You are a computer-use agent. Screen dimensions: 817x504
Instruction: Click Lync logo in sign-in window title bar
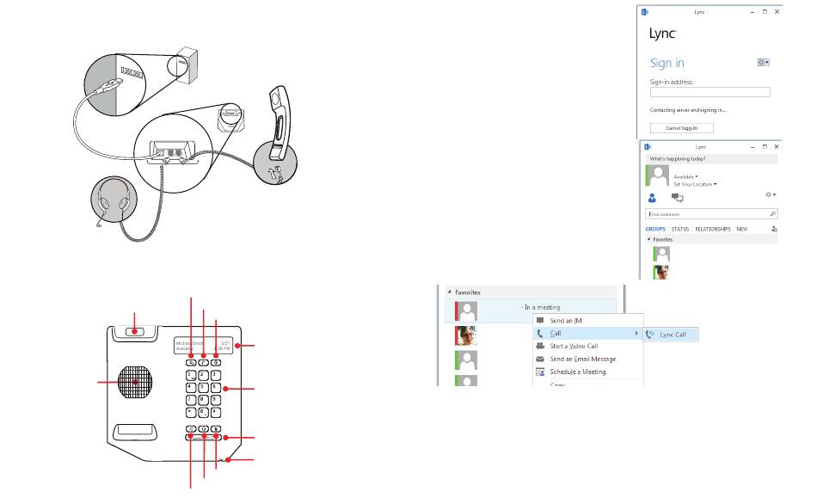pyautogui.click(x=644, y=12)
